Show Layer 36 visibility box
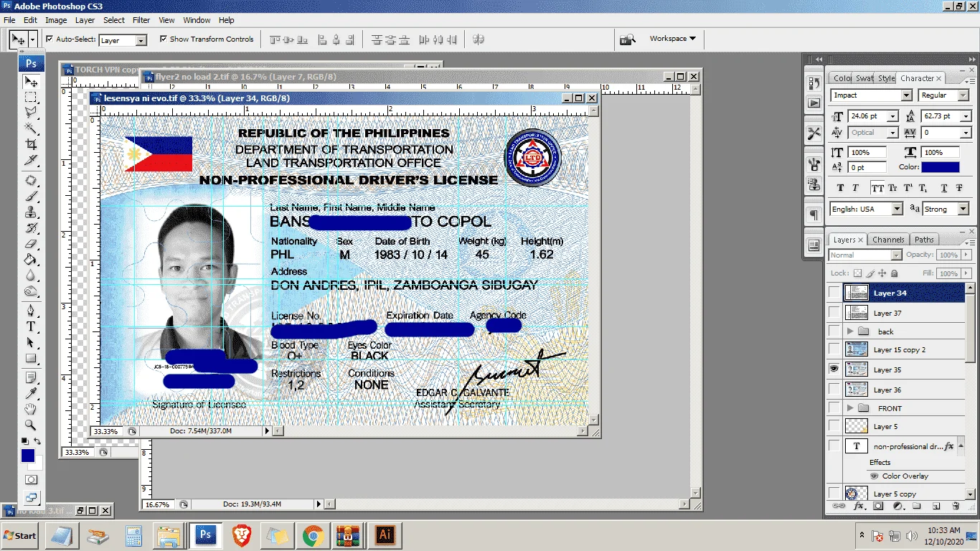Image resolution: width=980 pixels, height=551 pixels. (x=834, y=390)
